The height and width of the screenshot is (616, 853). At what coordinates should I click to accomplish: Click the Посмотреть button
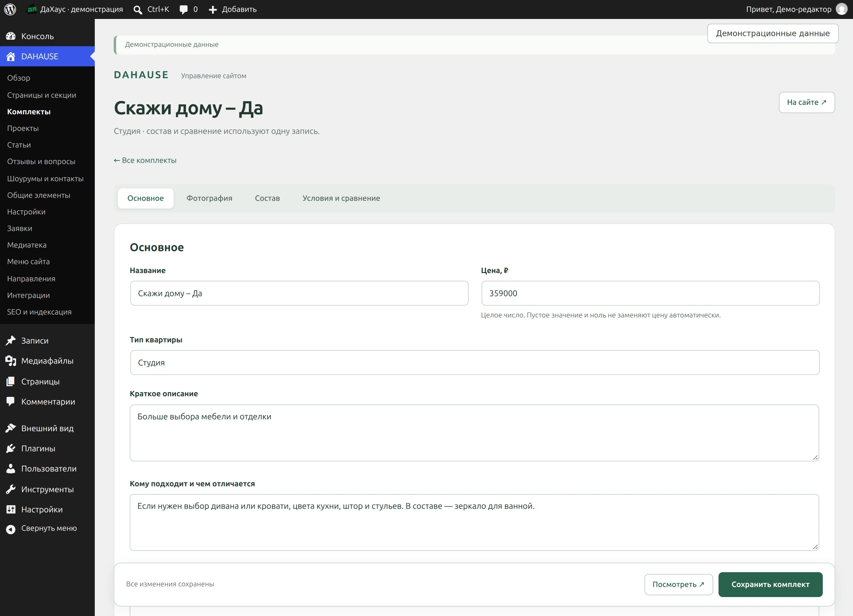pos(679,584)
